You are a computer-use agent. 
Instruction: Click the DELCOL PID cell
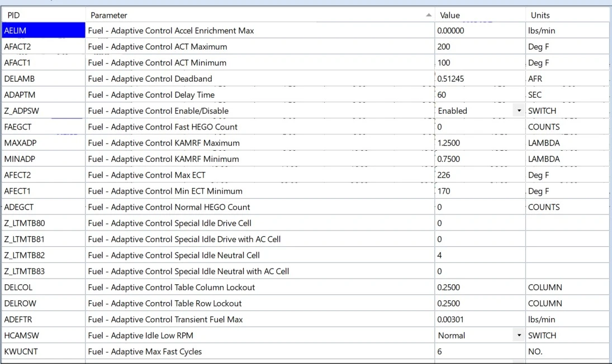44,287
